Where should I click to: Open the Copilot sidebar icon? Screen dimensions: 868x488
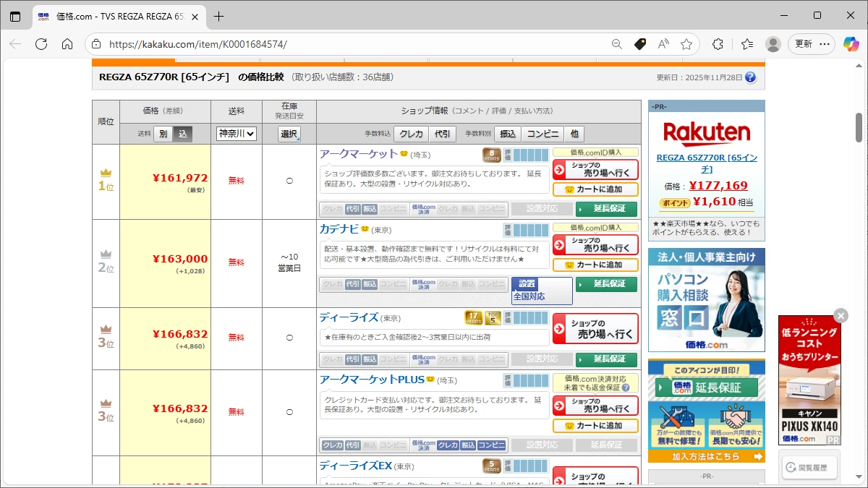click(x=851, y=44)
